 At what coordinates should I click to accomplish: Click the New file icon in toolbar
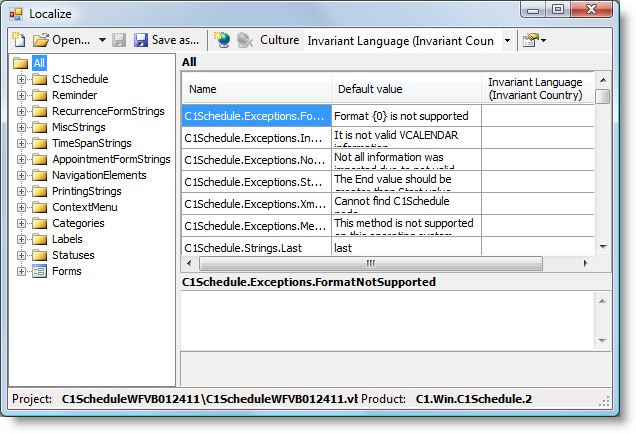(x=19, y=41)
